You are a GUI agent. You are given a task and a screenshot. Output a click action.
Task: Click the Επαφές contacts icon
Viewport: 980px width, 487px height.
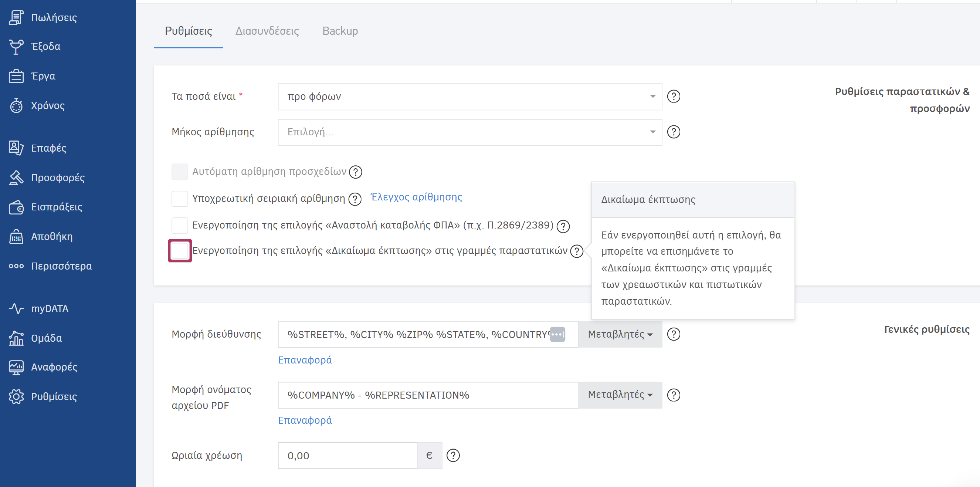[x=16, y=148]
